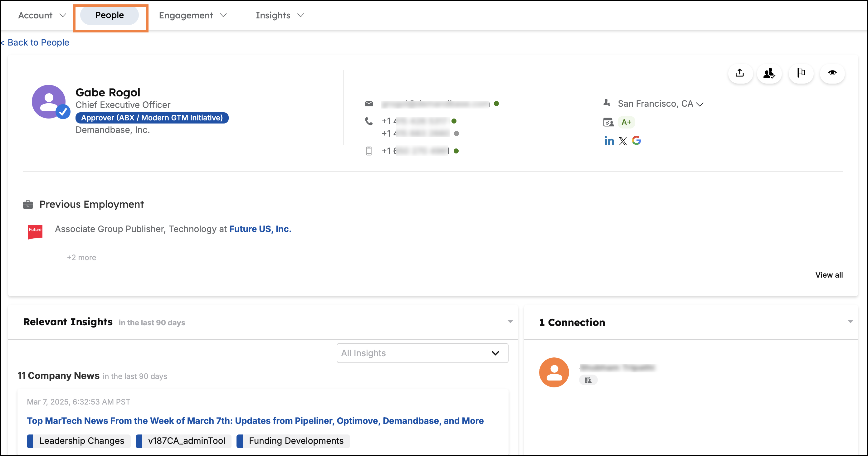The height and width of the screenshot is (456, 868).
Task: Click the mobile device icon
Action: tap(368, 151)
